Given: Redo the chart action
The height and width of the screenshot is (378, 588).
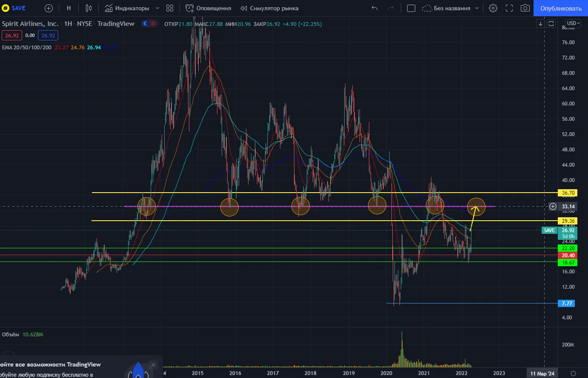Looking at the screenshot, I should pos(391,8).
